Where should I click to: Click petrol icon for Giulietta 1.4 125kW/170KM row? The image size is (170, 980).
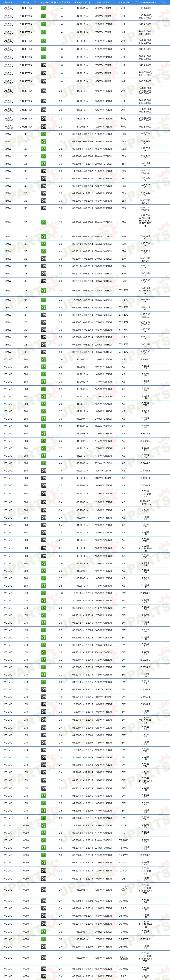[44, 24]
